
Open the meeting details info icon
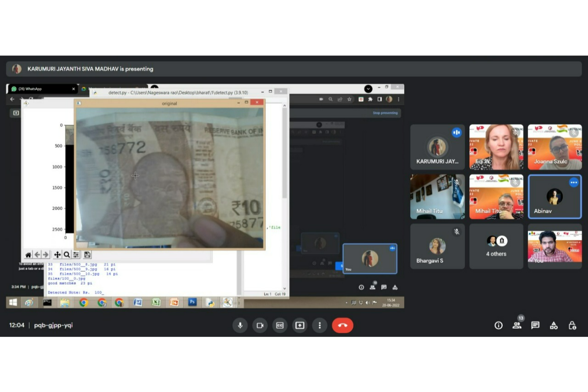pos(498,325)
